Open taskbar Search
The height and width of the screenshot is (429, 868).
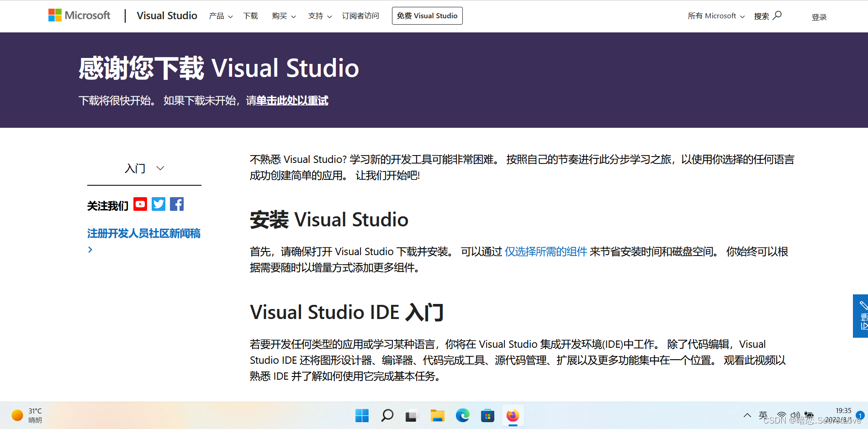click(x=387, y=416)
